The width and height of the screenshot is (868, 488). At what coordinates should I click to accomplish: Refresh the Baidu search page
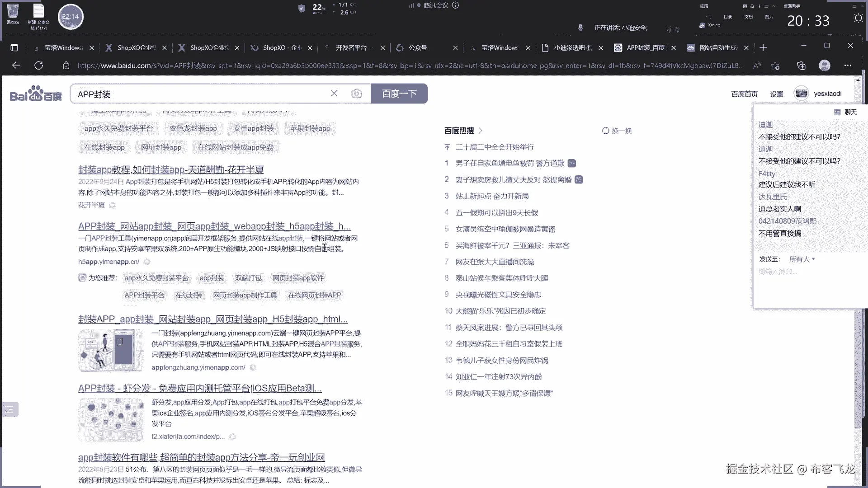coord(39,66)
